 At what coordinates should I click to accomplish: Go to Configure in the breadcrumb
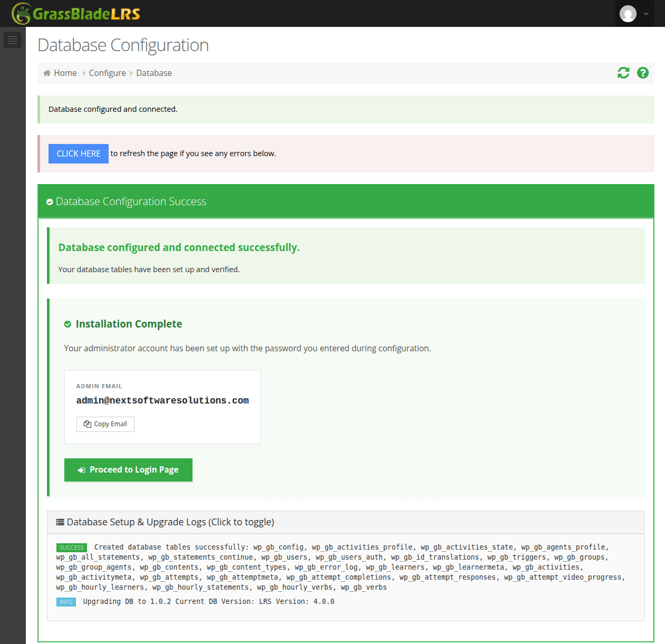pos(107,73)
